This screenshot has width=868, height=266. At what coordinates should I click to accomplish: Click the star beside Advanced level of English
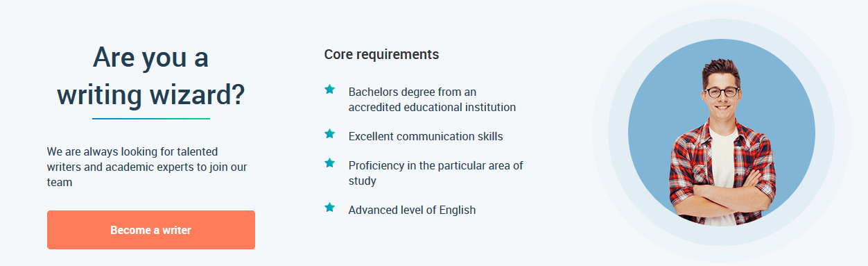(x=330, y=207)
